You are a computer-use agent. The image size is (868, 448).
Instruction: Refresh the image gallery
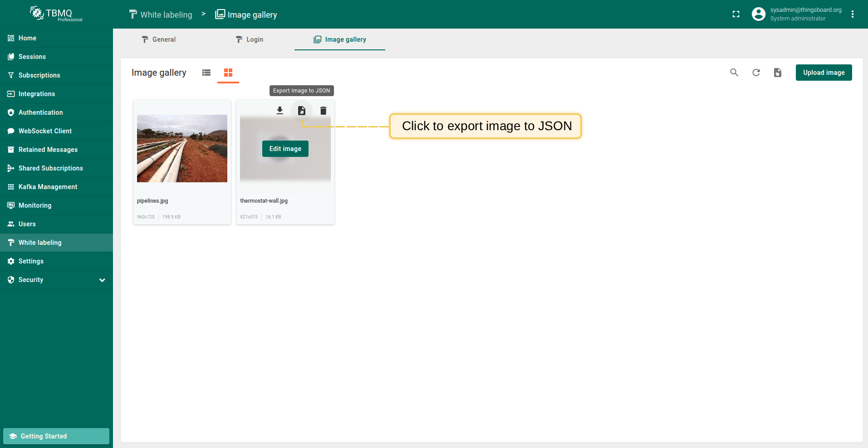click(x=756, y=73)
